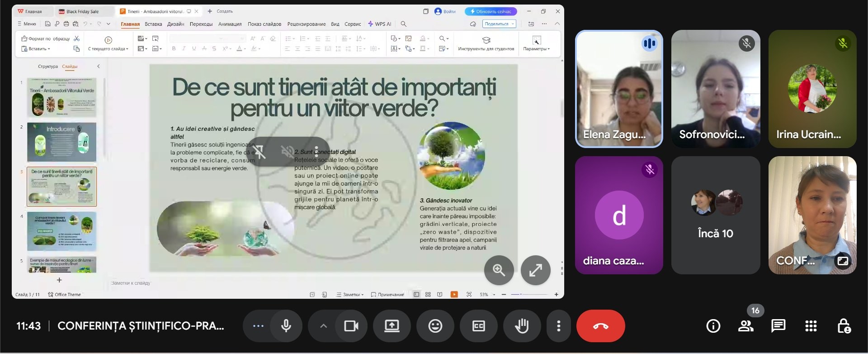Open host controls lock icon

point(844,326)
